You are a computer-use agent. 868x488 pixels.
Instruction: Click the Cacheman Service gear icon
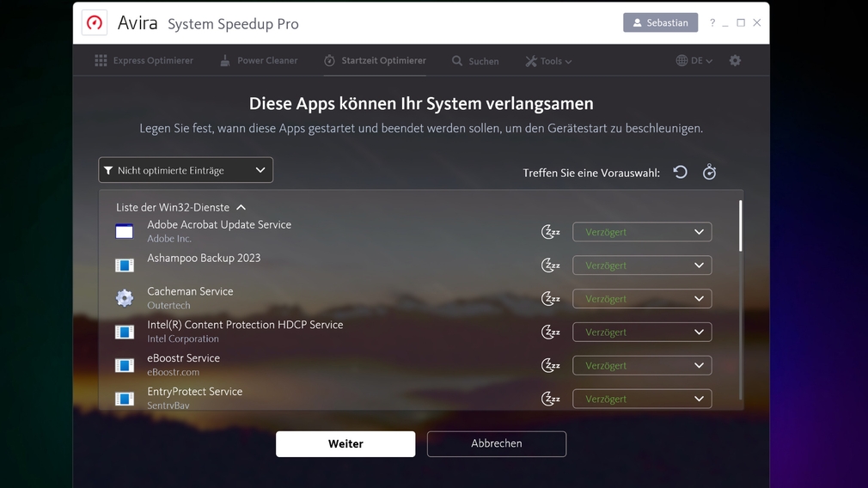(x=124, y=298)
